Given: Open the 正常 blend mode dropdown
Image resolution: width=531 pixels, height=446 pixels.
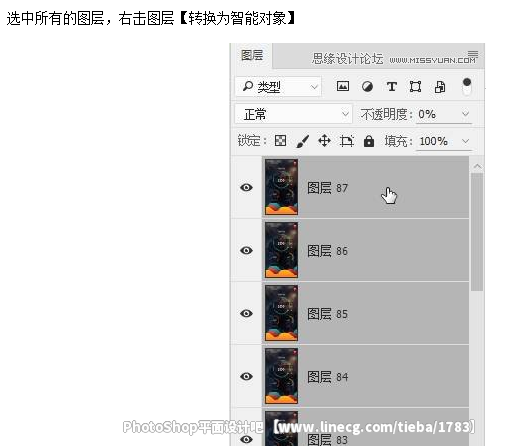Looking at the screenshot, I should click(293, 114).
